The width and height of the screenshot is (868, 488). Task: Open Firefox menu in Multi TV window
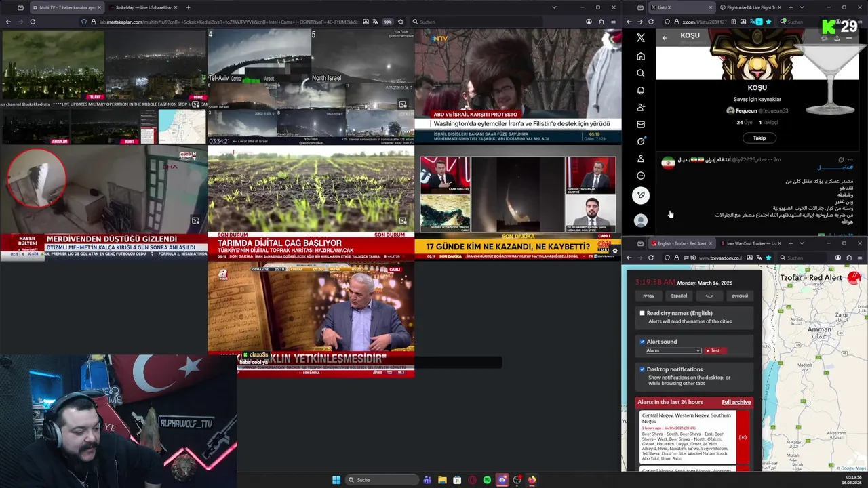[614, 22]
